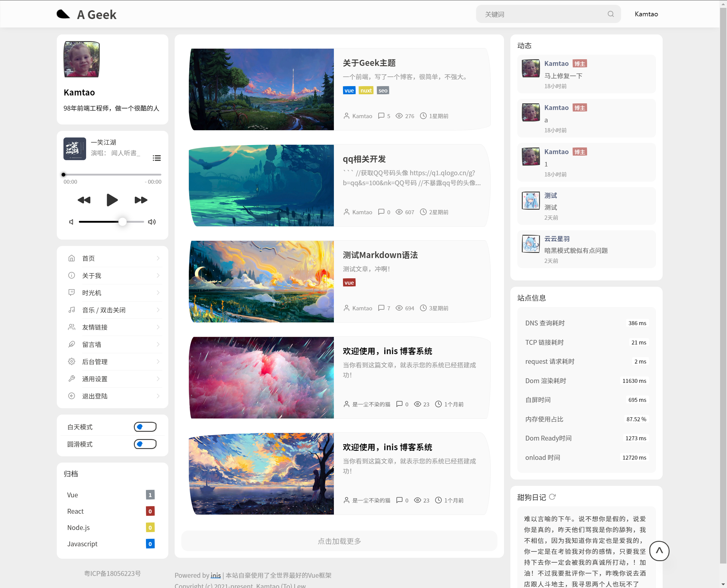Click Kamtao username in top header

(x=646, y=14)
